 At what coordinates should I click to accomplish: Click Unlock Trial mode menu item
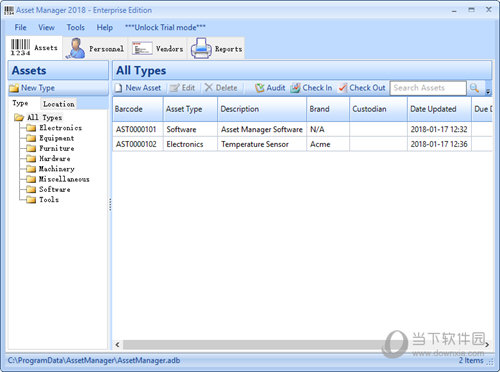[x=165, y=27]
